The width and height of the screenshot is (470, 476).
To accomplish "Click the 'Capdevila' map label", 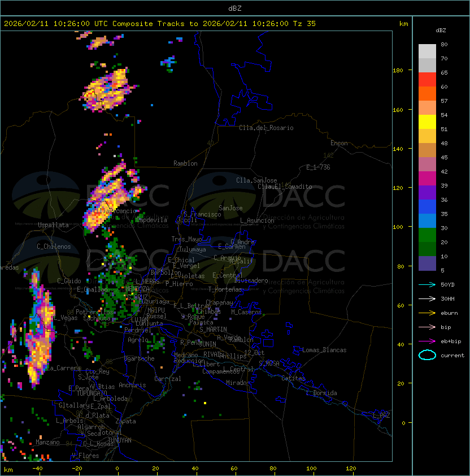I will click(x=151, y=220).
